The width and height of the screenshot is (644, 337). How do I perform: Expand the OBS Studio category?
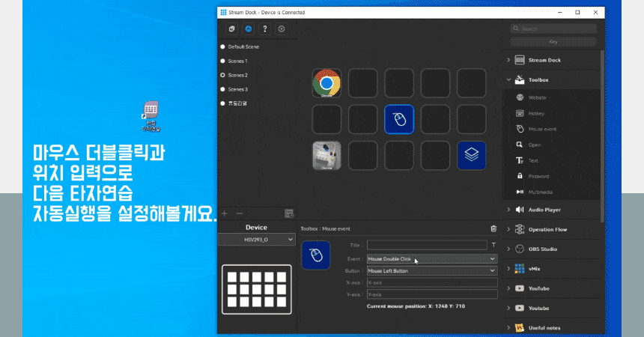[509, 249]
